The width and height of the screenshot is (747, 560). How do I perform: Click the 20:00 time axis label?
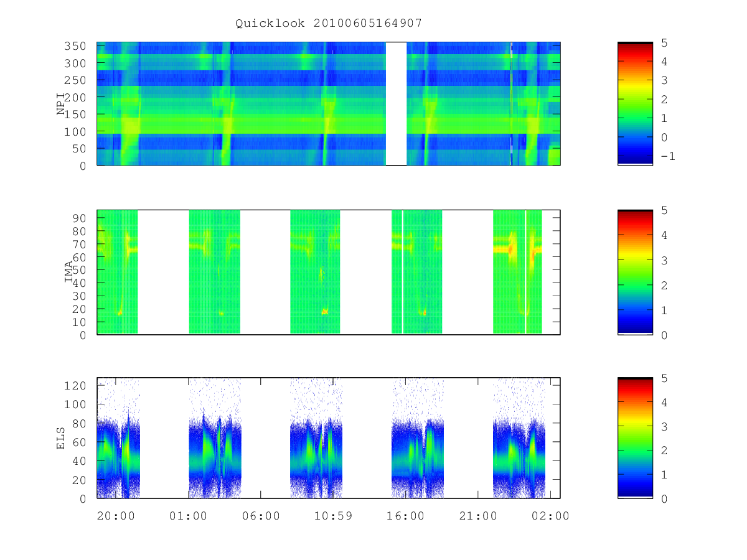click(115, 516)
